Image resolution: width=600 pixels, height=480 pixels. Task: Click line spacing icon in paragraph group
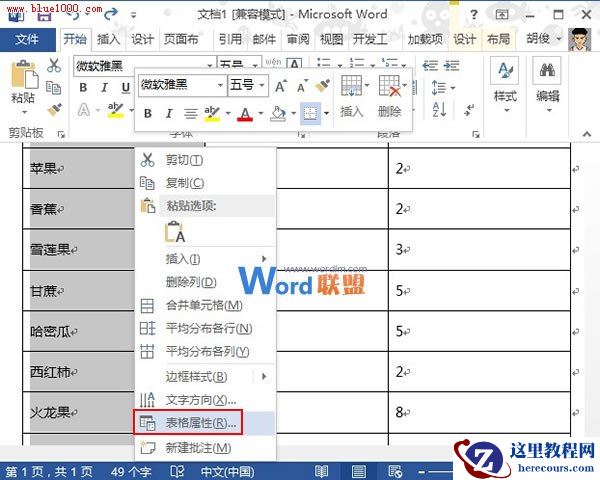(x=439, y=88)
